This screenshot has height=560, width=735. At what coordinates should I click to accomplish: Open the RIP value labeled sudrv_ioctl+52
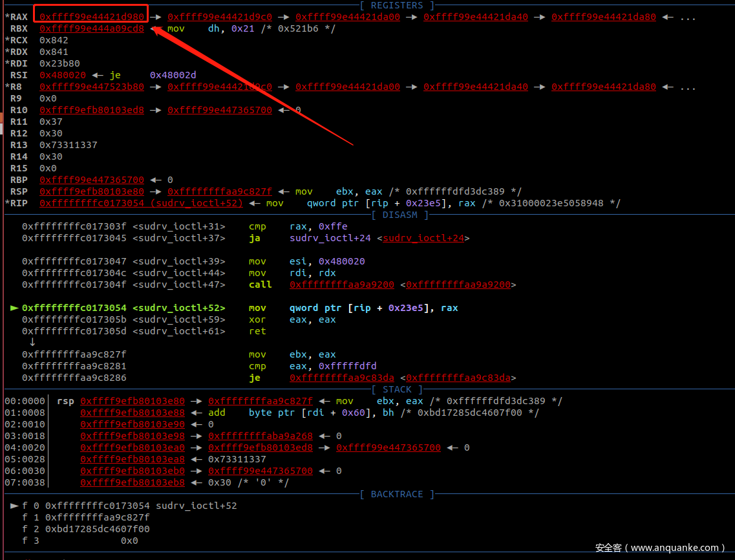pos(141,203)
